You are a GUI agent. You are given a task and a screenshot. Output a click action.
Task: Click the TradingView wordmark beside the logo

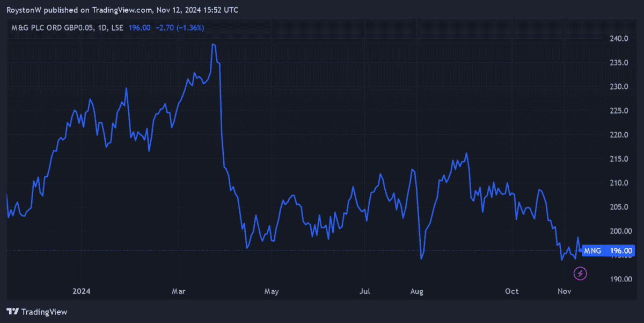[43, 312]
